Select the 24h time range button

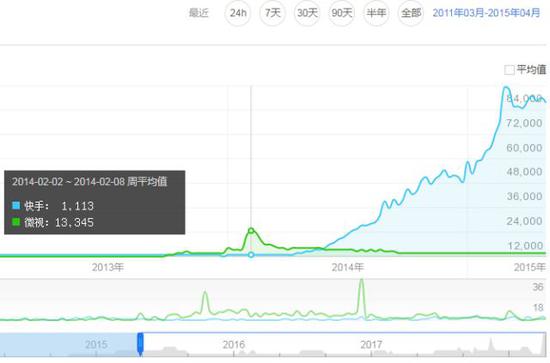238,13
